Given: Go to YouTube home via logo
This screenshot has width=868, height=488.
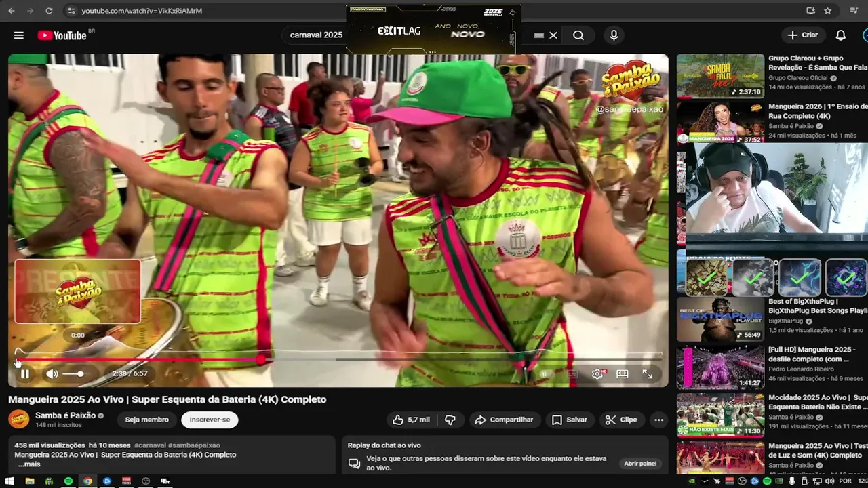Looking at the screenshot, I should tap(62, 35).
